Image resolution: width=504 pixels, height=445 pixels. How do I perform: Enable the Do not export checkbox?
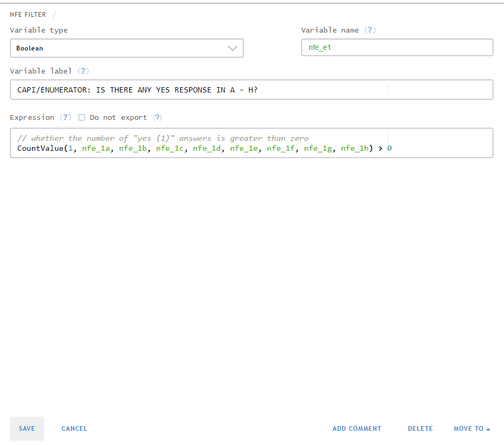tap(81, 118)
